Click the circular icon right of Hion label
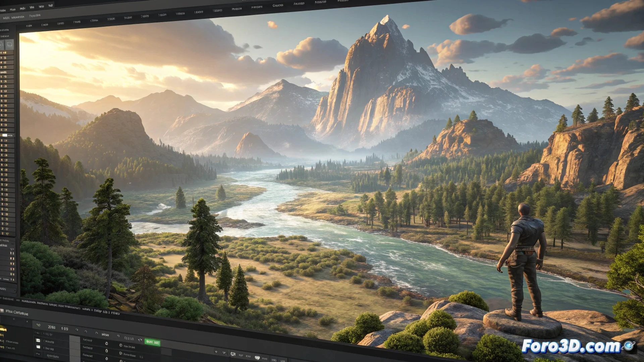Image resolution: width=644 pixels, height=362 pixels. point(118,336)
